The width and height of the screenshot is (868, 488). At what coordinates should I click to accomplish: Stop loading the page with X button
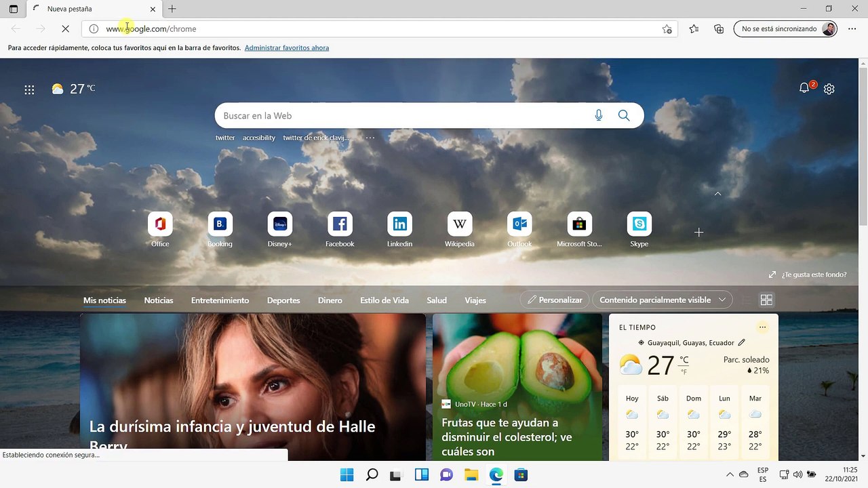[65, 29]
